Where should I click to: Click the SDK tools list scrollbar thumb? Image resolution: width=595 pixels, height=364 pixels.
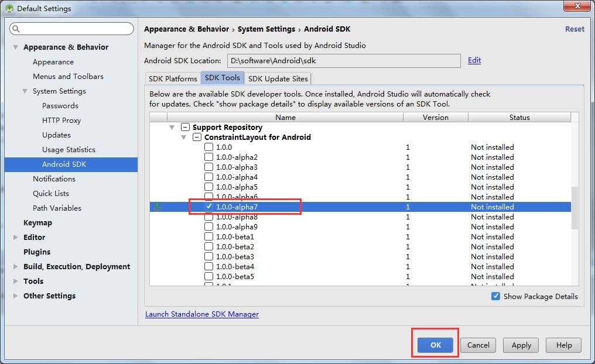tap(575, 208)
